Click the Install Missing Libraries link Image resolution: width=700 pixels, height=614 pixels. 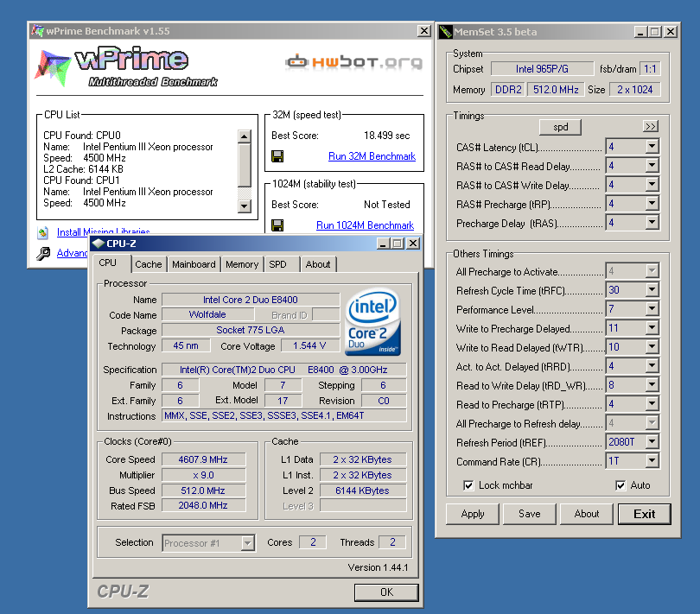tap(103, 231)
